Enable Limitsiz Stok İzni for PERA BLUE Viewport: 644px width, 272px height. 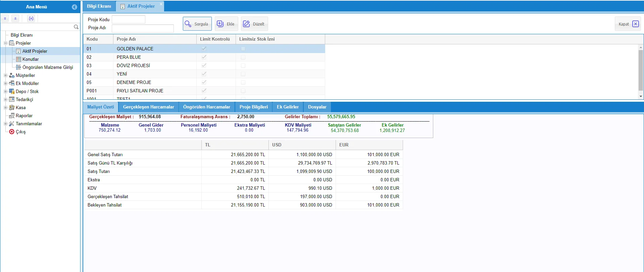click(x=243, y=57)
